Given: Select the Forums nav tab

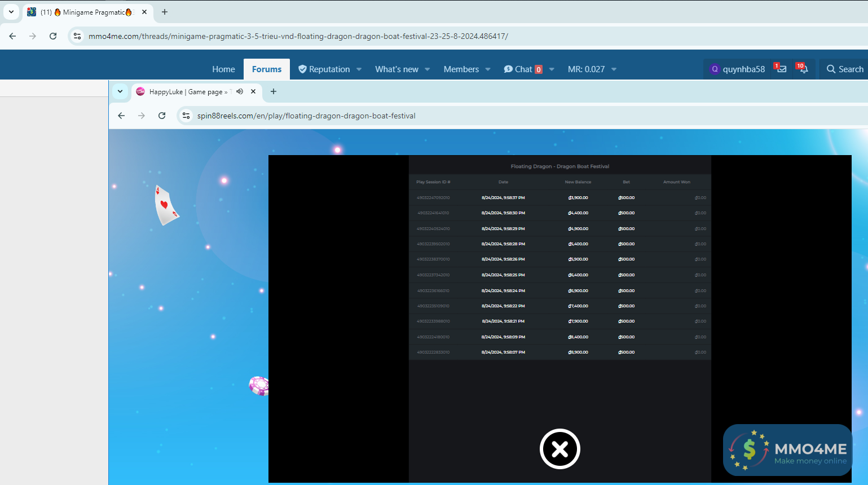Looking at the screenshot, I should pyautogui.click(x=267, y=69).
